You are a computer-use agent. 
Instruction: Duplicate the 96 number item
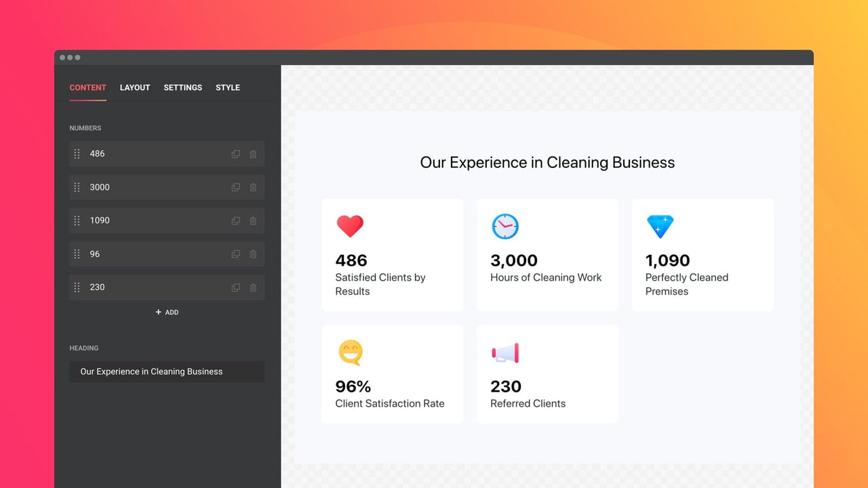pos(235,254)
